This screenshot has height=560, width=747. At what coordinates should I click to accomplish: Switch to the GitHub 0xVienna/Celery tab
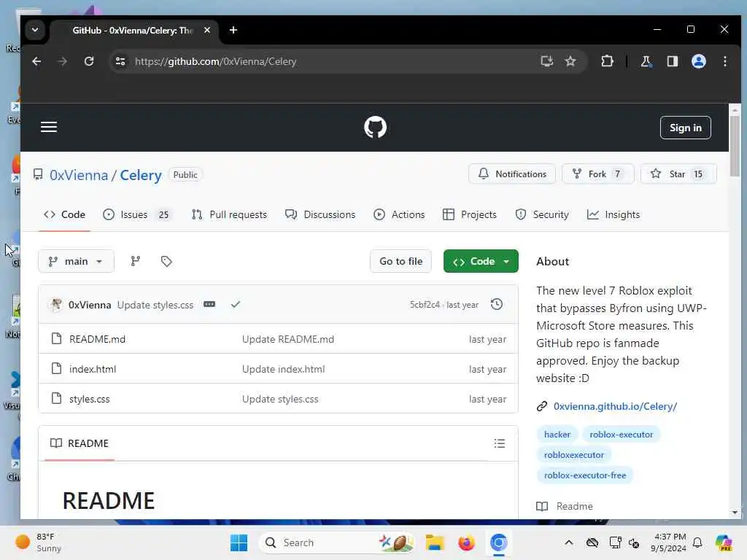133,30
